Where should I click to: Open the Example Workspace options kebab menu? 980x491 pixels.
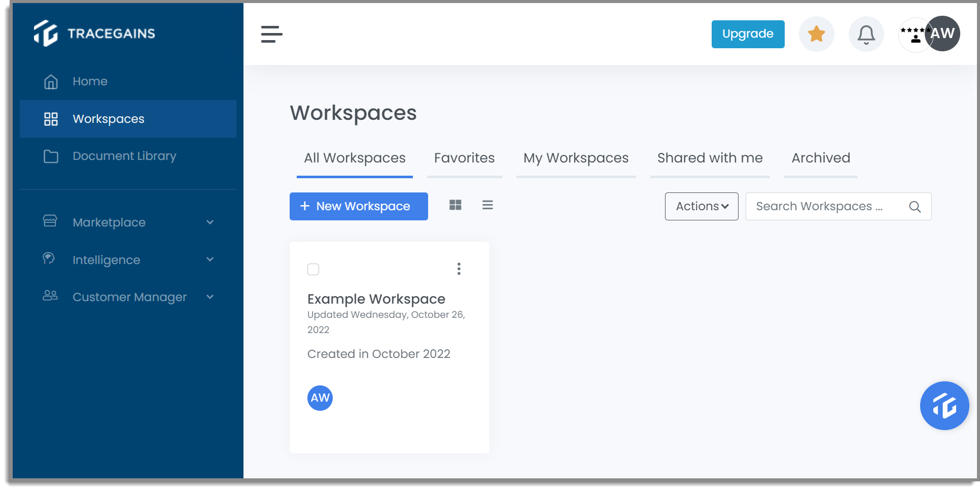[x=459, y=269]
